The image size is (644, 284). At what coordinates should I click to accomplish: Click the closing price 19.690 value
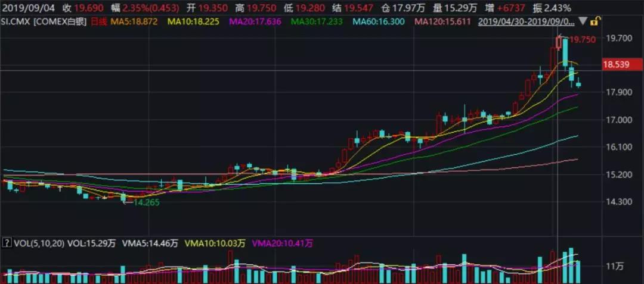coord(89,7)
